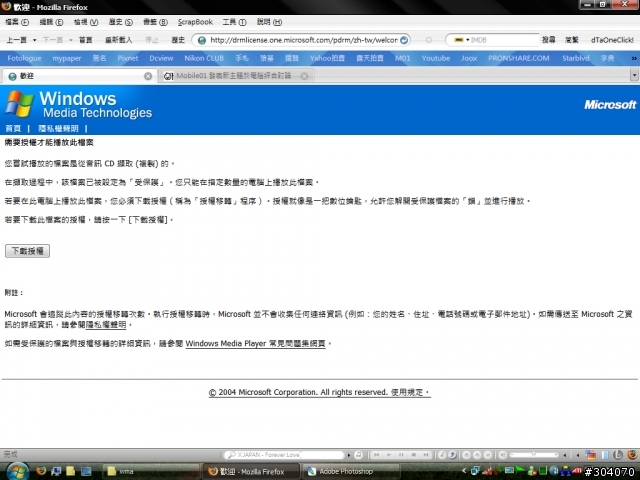
Task: Click the underlined privacy statement link in note paragraph
Action: (106, 325)
